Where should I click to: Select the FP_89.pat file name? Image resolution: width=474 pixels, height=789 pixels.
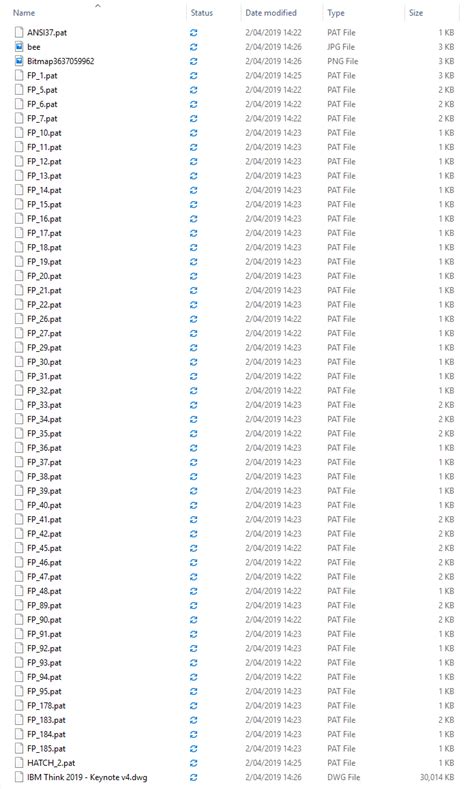point(44,605)
